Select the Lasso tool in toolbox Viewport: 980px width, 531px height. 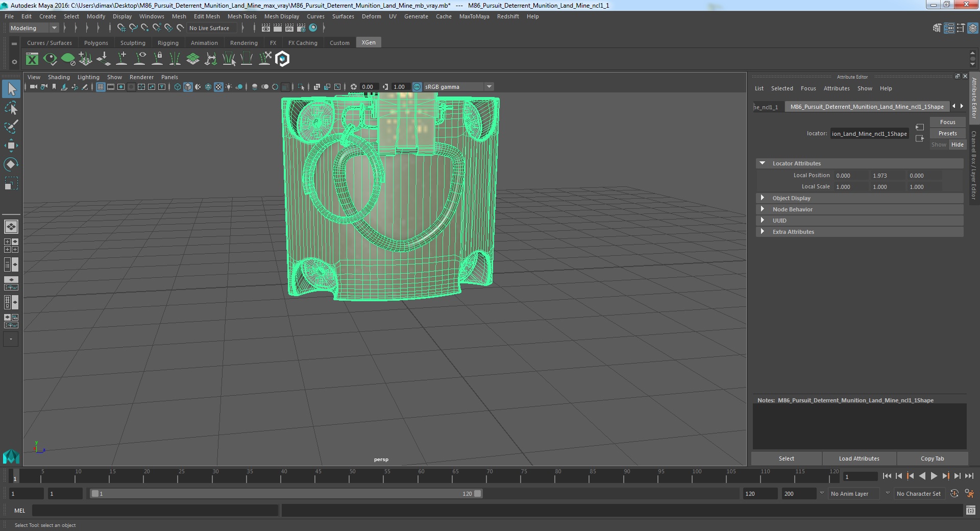(x=11, y=108)
